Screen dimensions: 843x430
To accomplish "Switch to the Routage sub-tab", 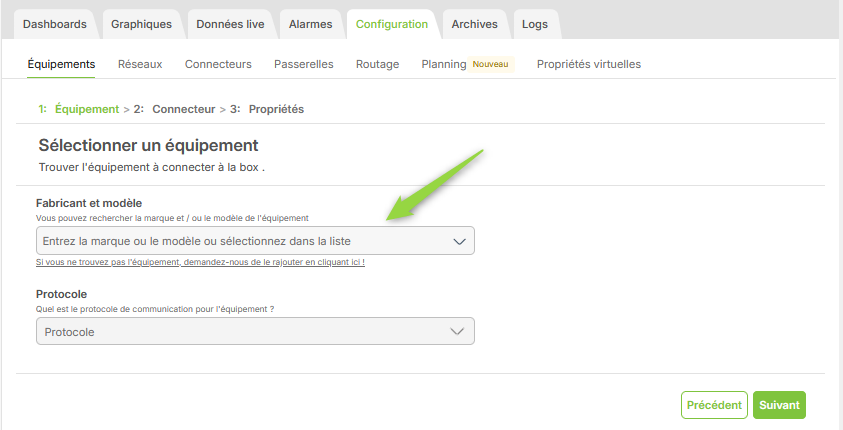I will [377, 64].
